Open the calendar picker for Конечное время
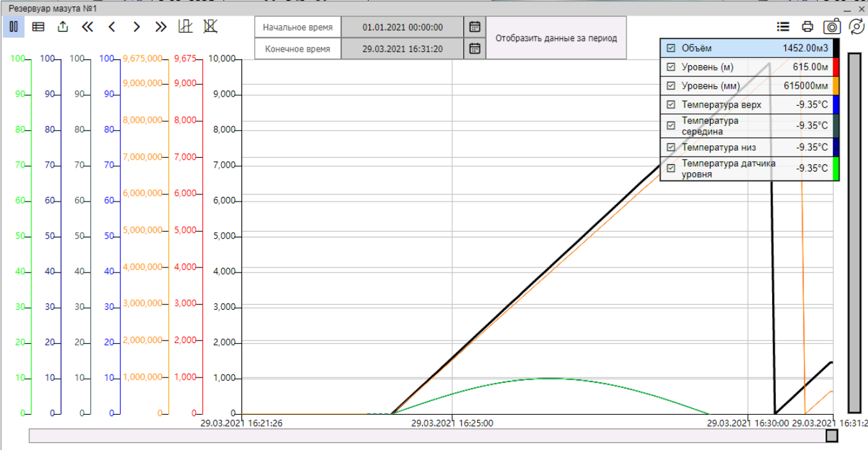Image resolution: width=868 pixels, height=450 pixels. point(475,48)
